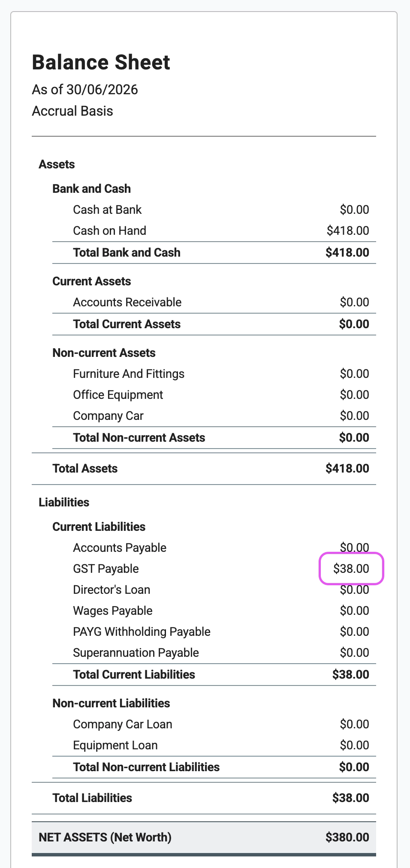This screenshot has height=868, width=410.
Task: Click the highlighted GST Payable amount $38.00
Action: tap(351, 569)
